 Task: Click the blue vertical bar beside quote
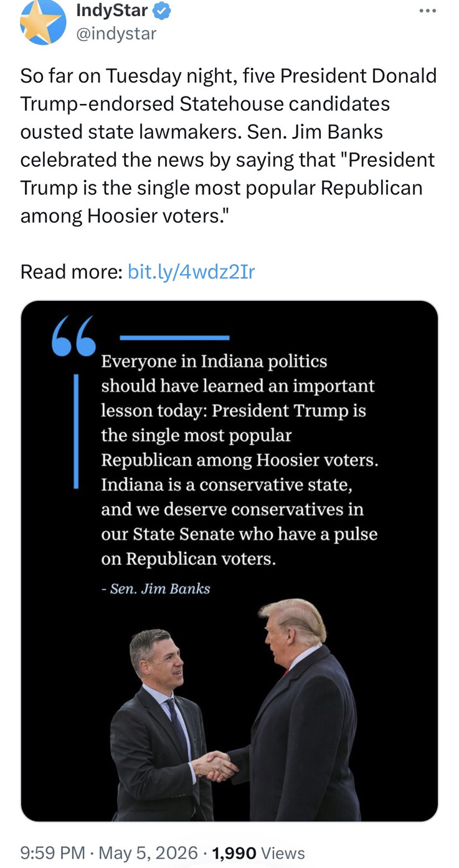[x=76, y=431]
